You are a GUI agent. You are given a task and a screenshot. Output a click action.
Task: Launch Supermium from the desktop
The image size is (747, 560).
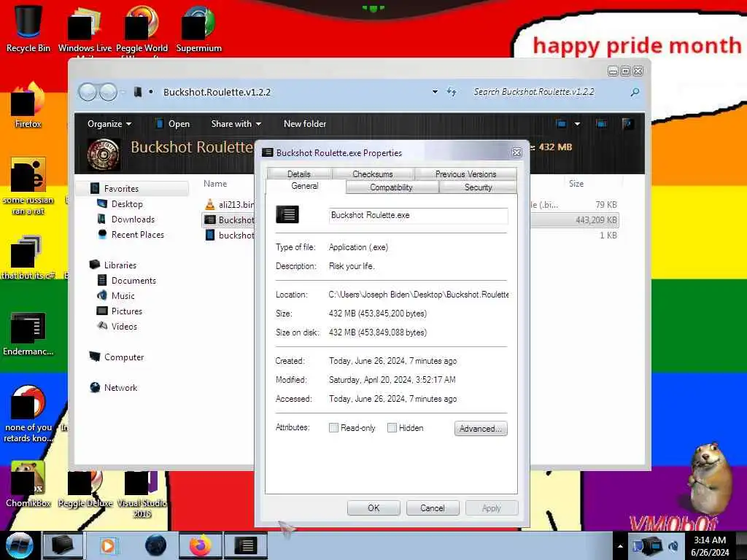[x=198, y=28]
